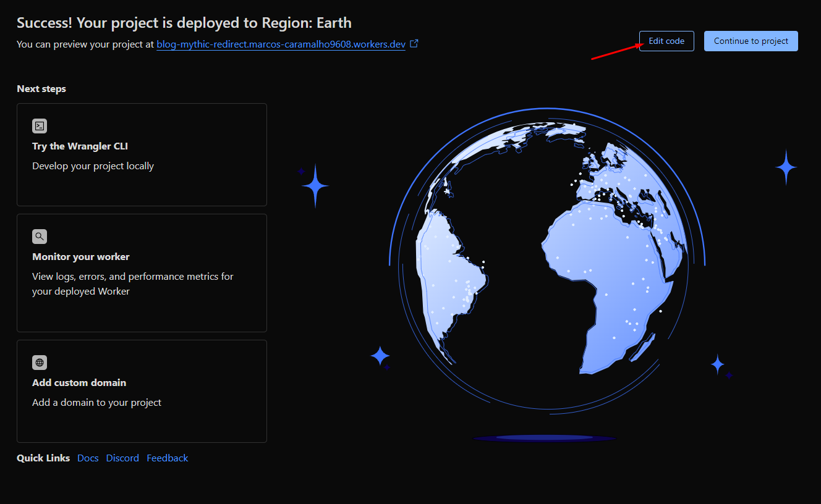The height and width of the screenshot is (504, 821).
Task: Click the sparkle star right of the globe
Action: point(785,166)
